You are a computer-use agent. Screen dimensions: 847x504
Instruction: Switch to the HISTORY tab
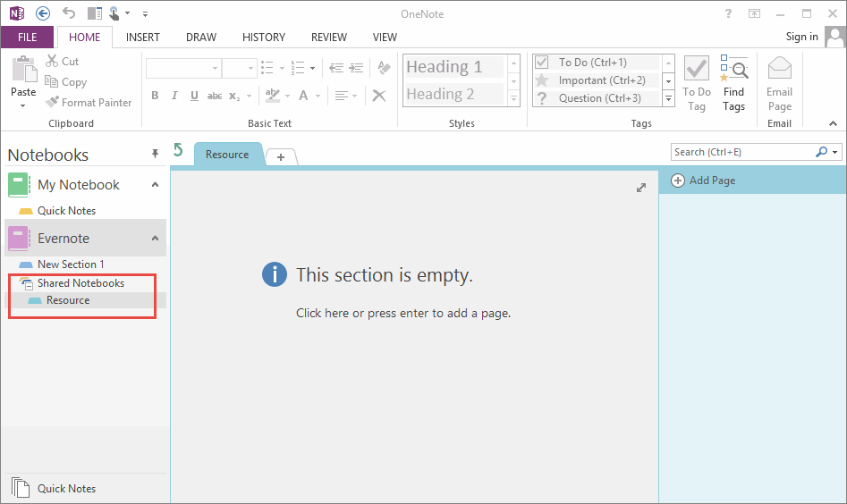pyautogui.click(x=264, y=38)
